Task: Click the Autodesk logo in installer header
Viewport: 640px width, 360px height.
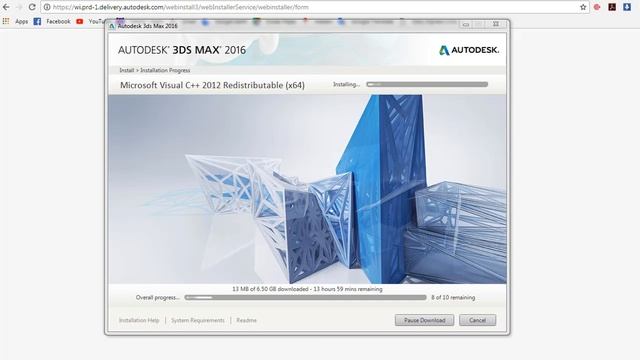Action: click(469, 50)
